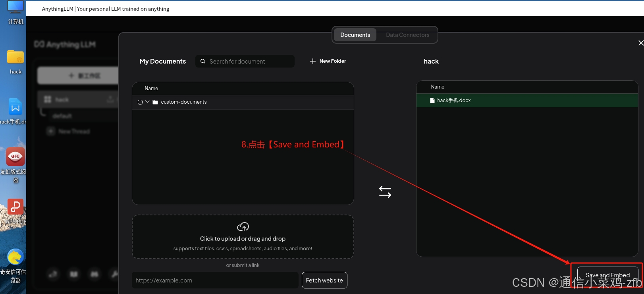The image size is (644, 294).
Task: Select the default thread in sidebar
Action: point(62,116)
